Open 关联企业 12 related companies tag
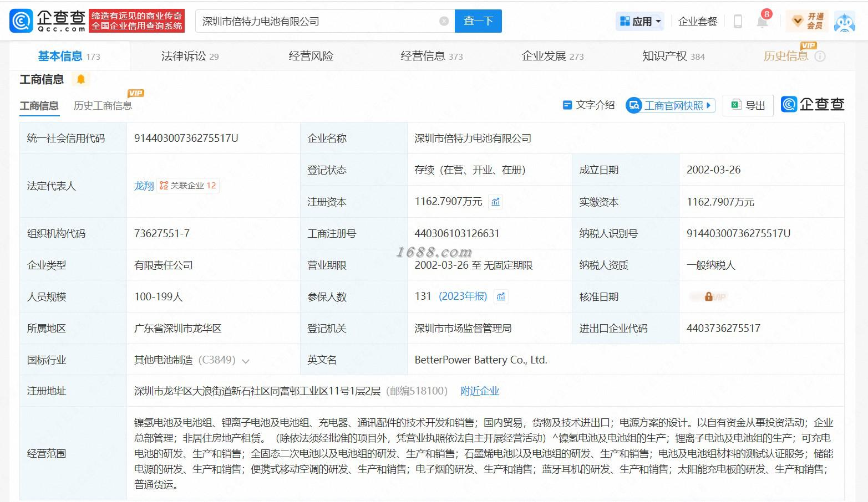Screen dimensions: 868x502 pos(188,186)
